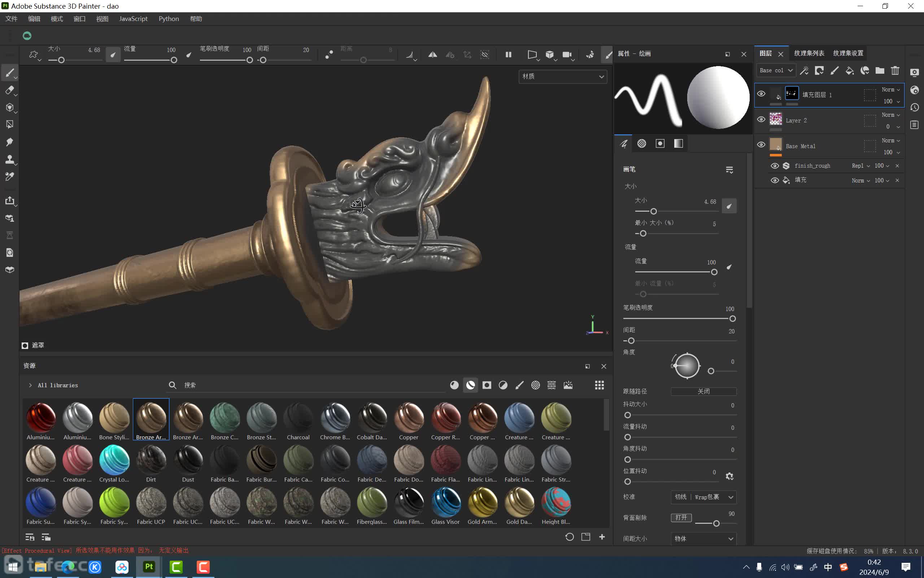Add a folder in Layers panel
Screen dimensions: 924x578
click(x=880, y=70)
